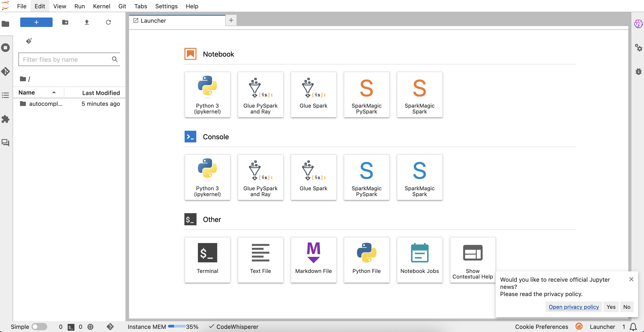Viewport: 644px width, 332px height.
Task: Click the Git clone icon above filter
Action: (x=29, y=41)
